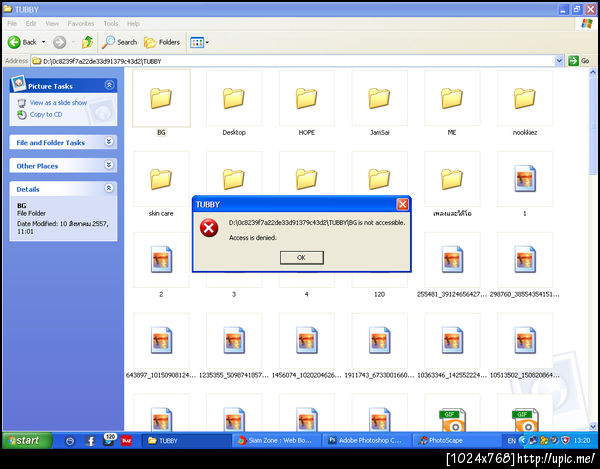Toggle the Folders pane
This screenshot has width=600, height=469.
[x=162, y=42]
